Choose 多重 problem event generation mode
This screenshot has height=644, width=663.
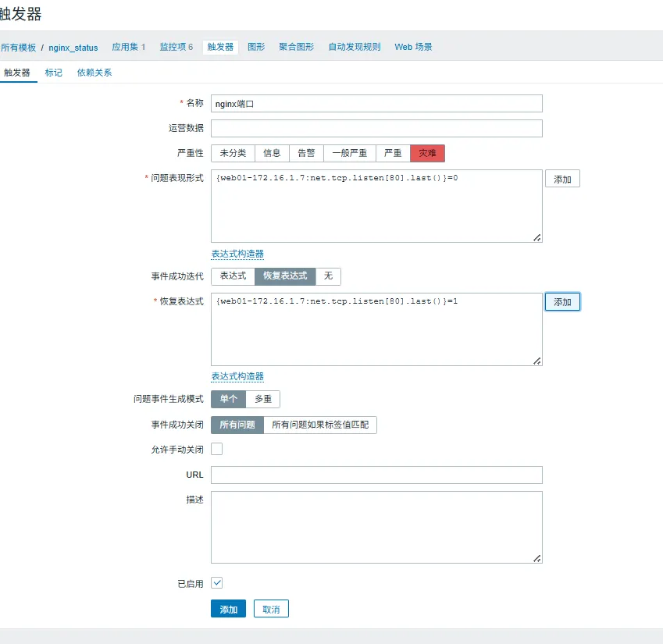[x=262, y=399]
